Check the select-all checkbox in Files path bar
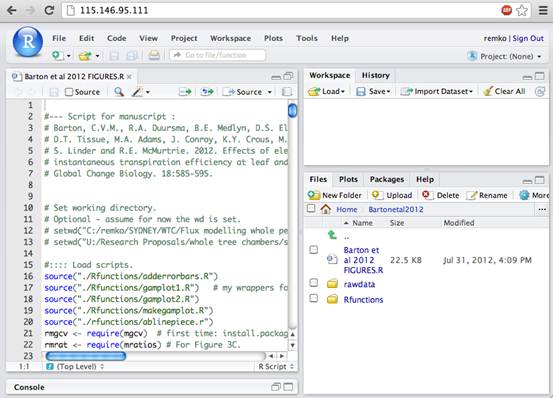Screen dimensions: 553x398 [311, 208]
